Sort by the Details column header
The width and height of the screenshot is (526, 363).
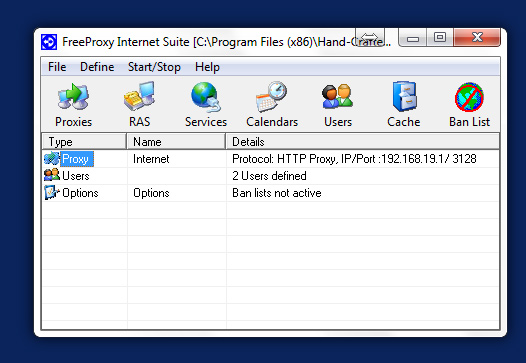pyautogui.click(x=363, y=142)
